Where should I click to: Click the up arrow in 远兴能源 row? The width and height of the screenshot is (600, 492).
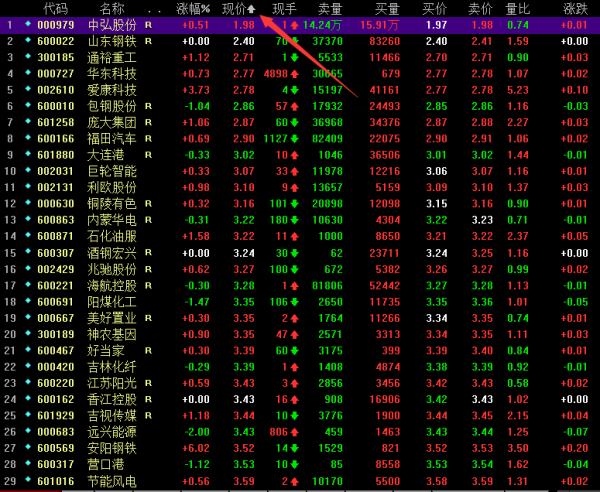pyautogui.click(x=294, y=432)
